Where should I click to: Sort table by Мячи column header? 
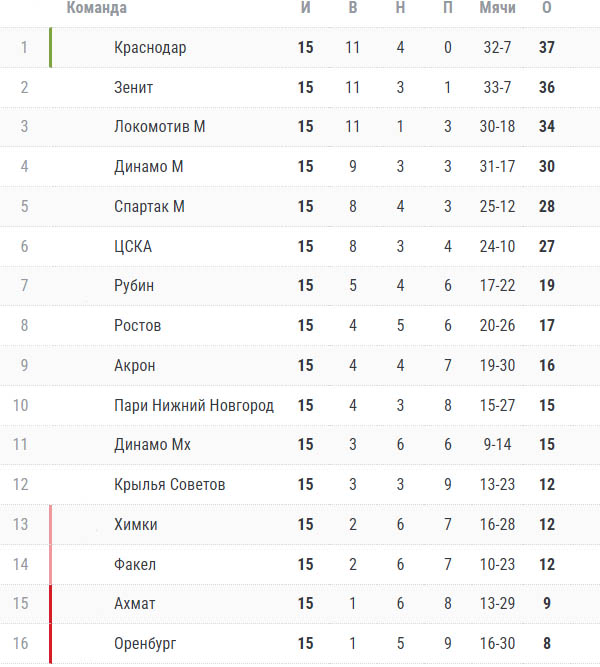pyautogui.click(x=497, y=8)
